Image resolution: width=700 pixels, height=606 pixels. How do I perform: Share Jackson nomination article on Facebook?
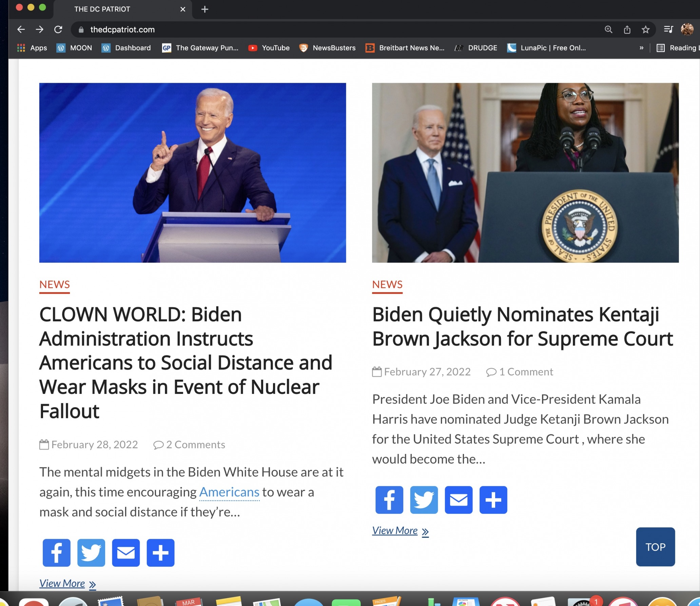(389, 500)
